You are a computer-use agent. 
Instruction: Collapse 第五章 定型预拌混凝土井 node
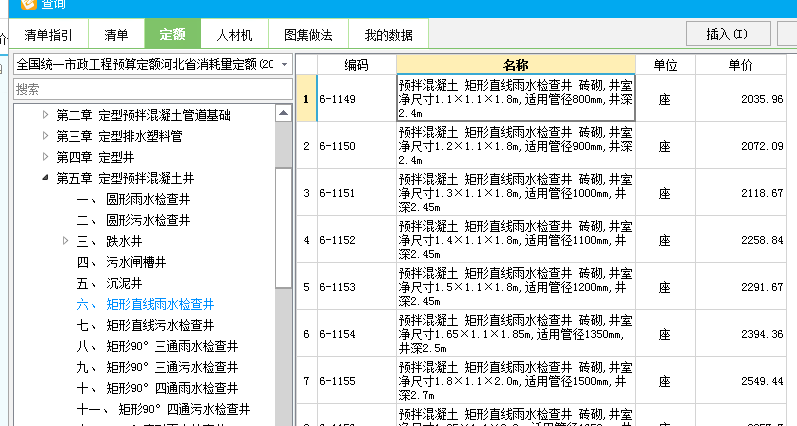coord(45,177)
